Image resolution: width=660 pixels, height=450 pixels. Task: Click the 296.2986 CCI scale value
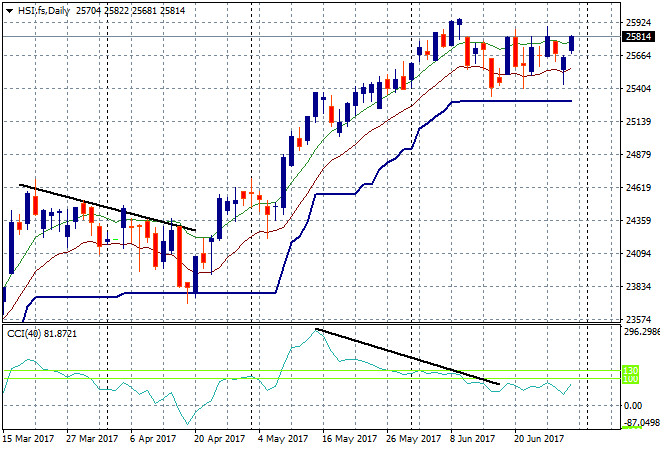[641, 332]
